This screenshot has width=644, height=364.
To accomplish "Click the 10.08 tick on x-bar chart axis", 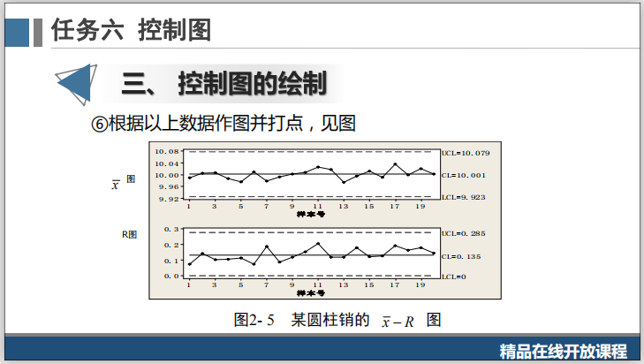I will [x=167, y=152].
